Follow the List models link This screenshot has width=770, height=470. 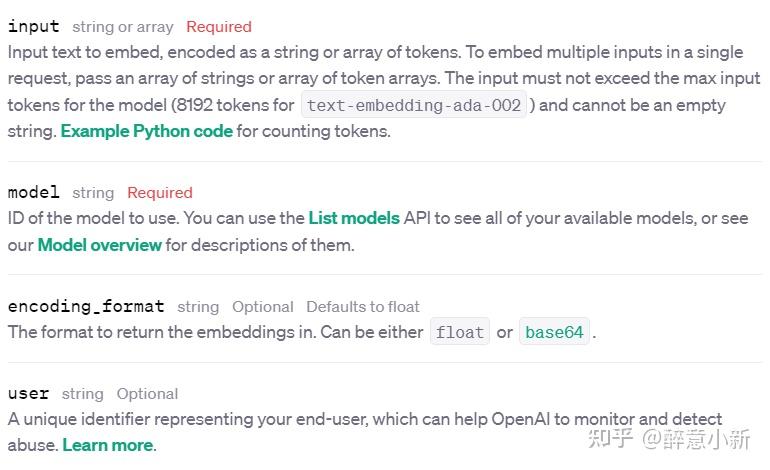[x=354, y=218]
